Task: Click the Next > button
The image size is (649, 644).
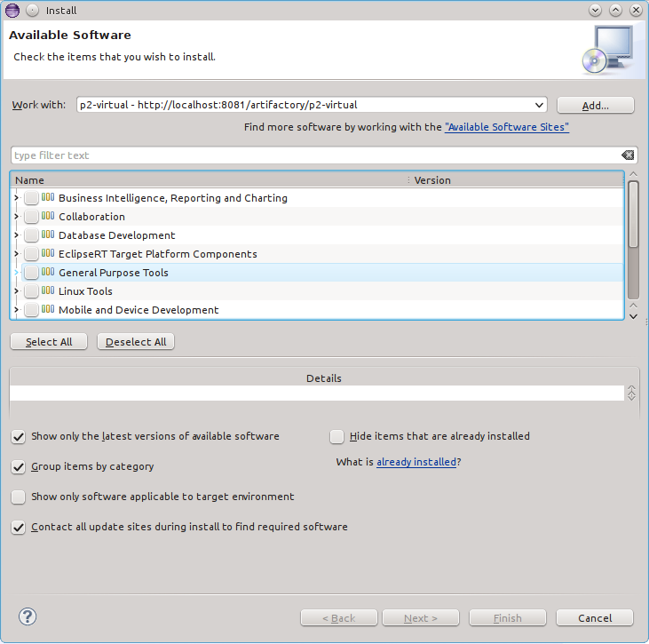Action: point(421,618)
